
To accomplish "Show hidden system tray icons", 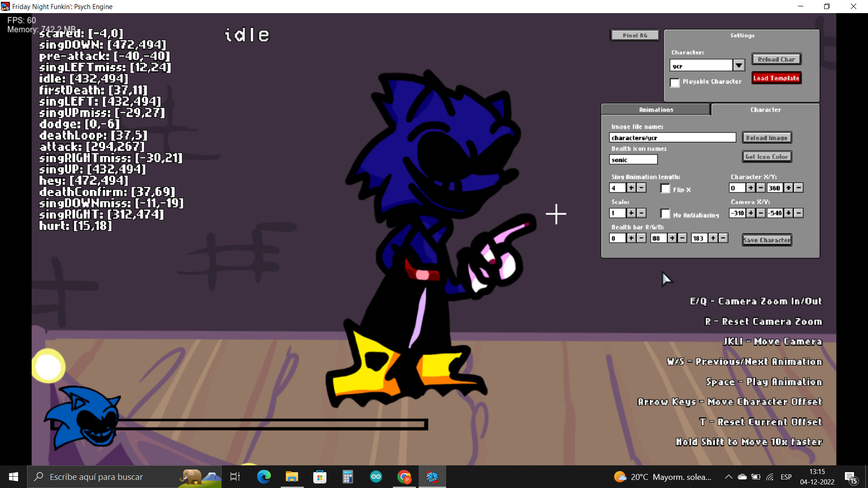I will (x=728, y=477).
